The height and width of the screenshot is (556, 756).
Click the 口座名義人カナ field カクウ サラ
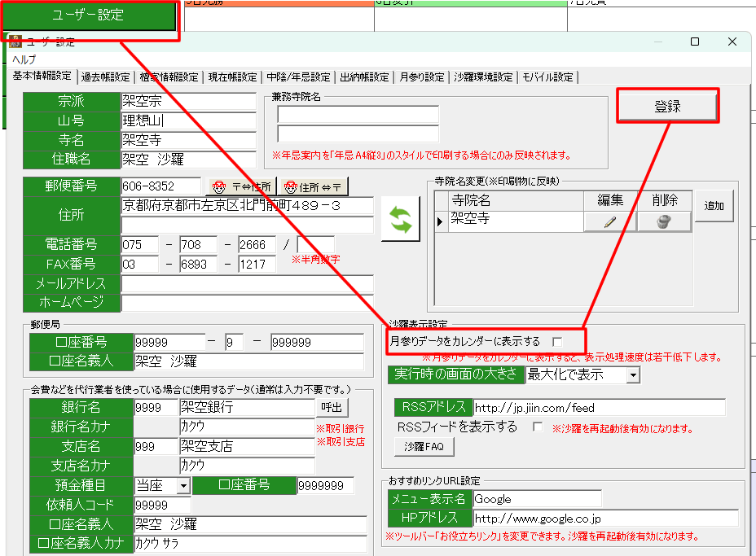250,544
